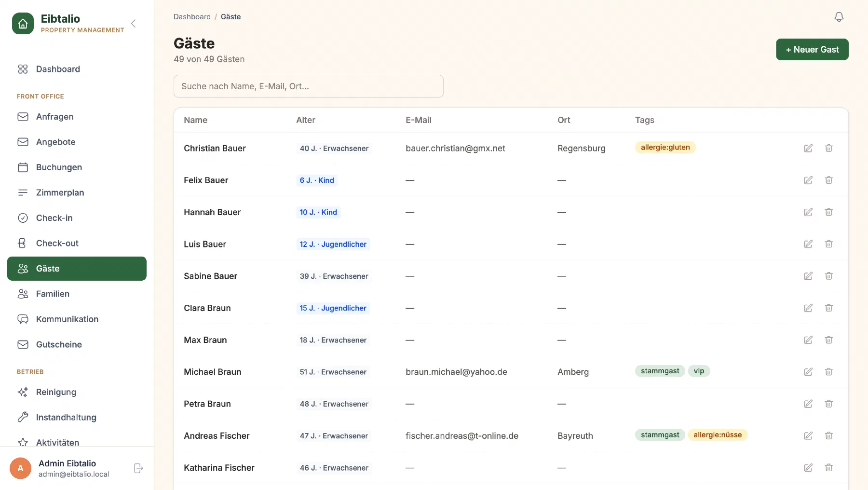Open Reinigung sidebar item
The height and width of the screenshot is (490, 868).
pyautogui.click(x=77, y=392)
